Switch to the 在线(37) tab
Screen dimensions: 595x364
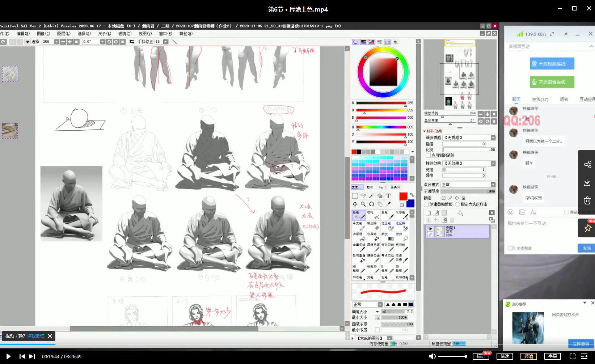pyautogui.click(x=540, y=100)
